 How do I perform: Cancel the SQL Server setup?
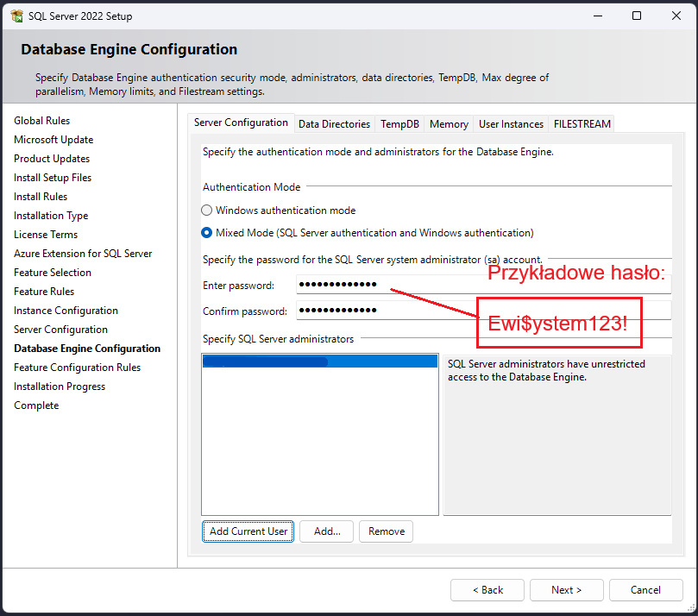(645, 590)
